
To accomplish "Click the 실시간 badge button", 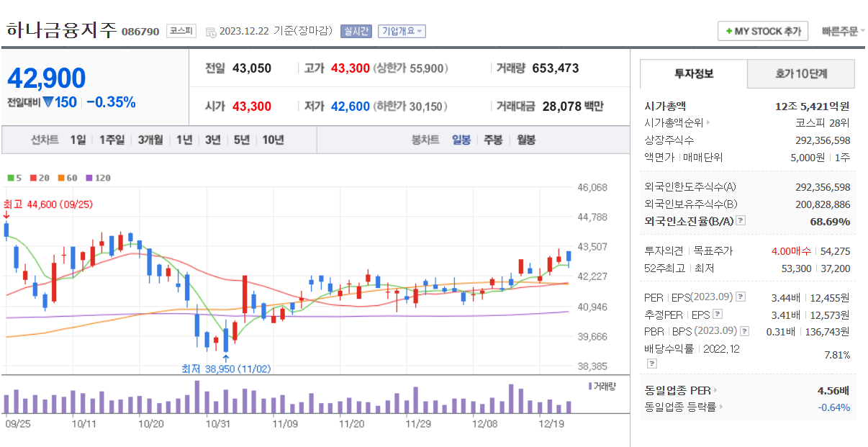I will click(356, 31).
